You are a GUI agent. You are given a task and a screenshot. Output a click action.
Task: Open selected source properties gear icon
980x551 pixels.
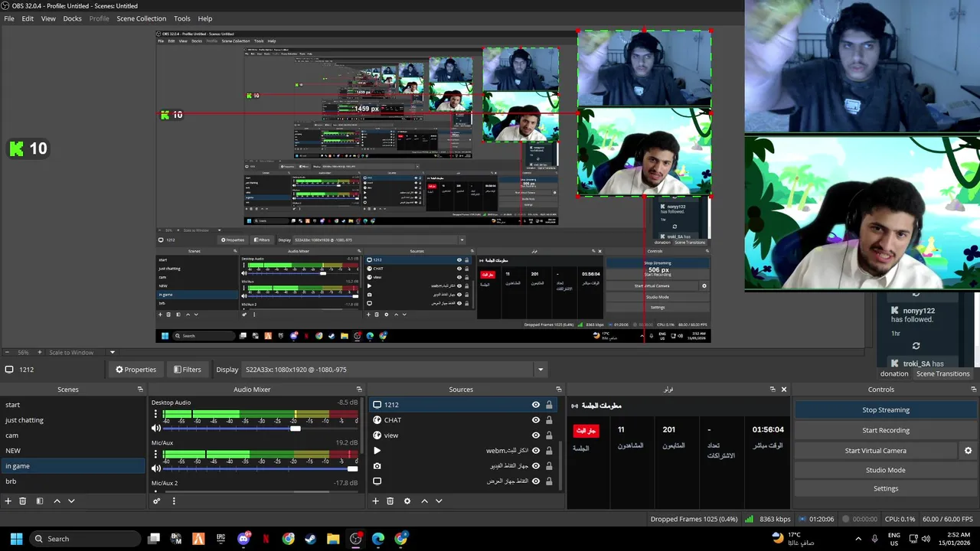407,501
